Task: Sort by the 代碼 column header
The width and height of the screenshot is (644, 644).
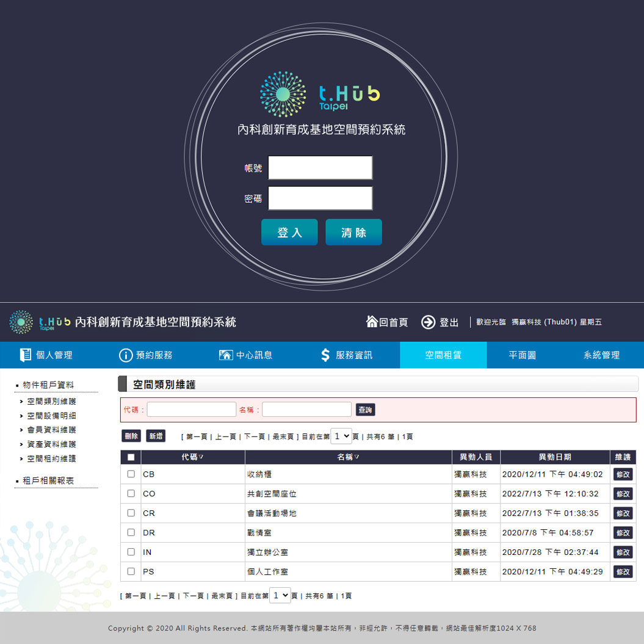Action: click(193, 457)
